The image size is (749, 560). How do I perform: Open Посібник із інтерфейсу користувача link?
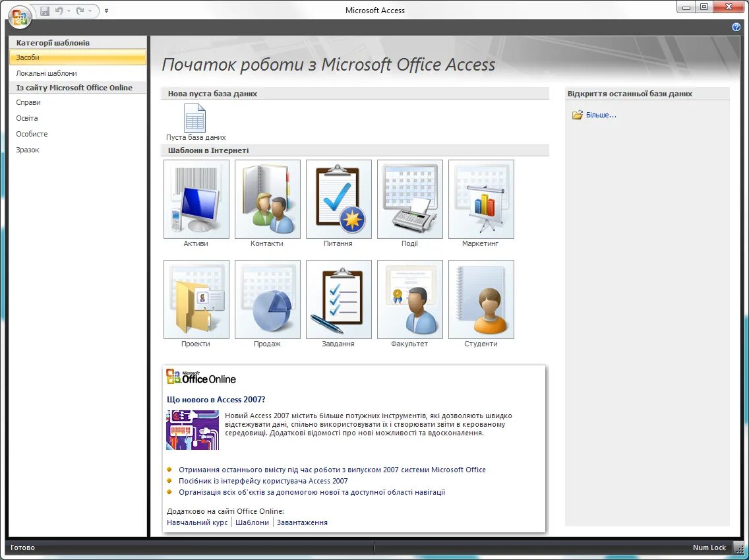click(x=263, y=481)
